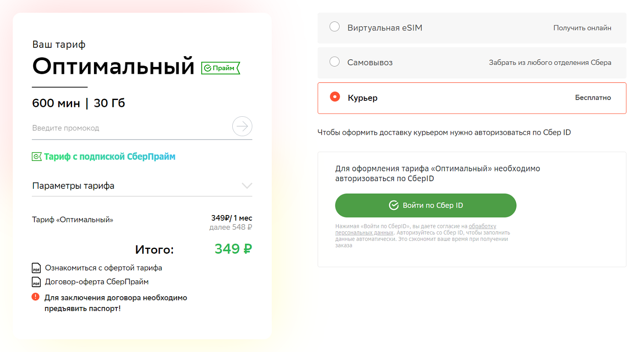Open the Договор-оферта СберПрайм link
Screen dimensions: 644x352
[x=97, y=282]
